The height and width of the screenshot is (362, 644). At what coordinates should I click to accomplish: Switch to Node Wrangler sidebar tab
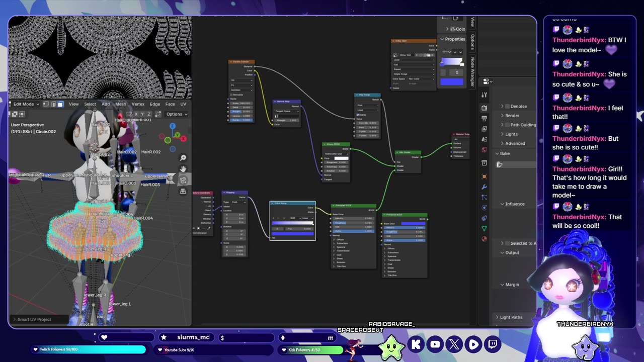(x=472, y=72)
